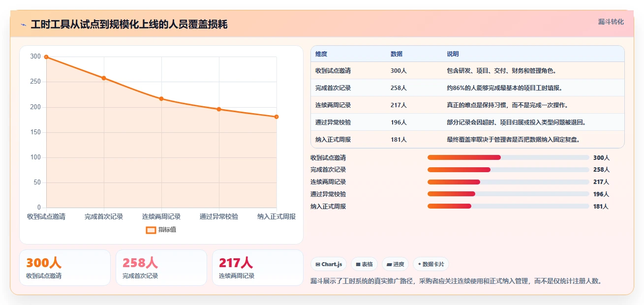
Task: Click the description starting with 最终覆盖率取决于
Action: [514, 140]
